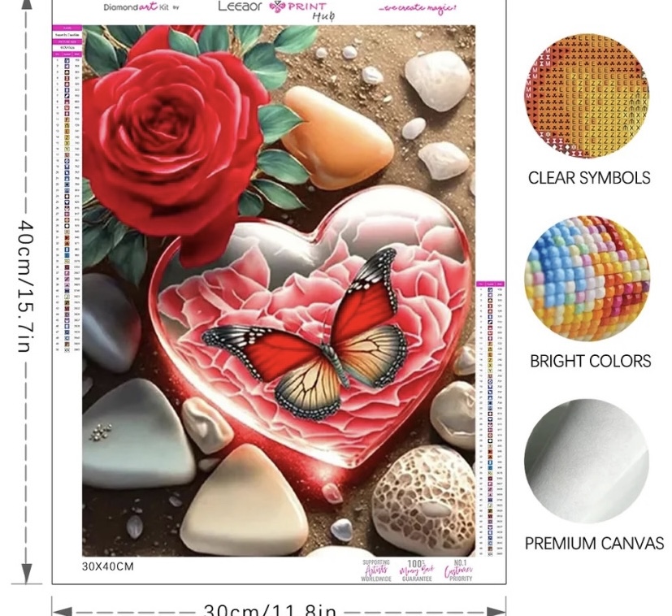Screen dimensions: 672x616
Task: Click the 100% Money Back Guarantee badge
Action: click(x=416, y=570)
